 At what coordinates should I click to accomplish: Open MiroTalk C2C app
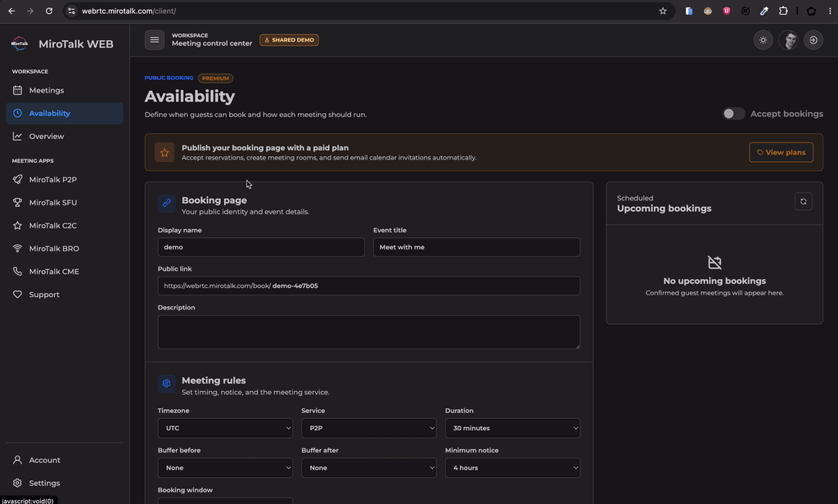[64, 226]
